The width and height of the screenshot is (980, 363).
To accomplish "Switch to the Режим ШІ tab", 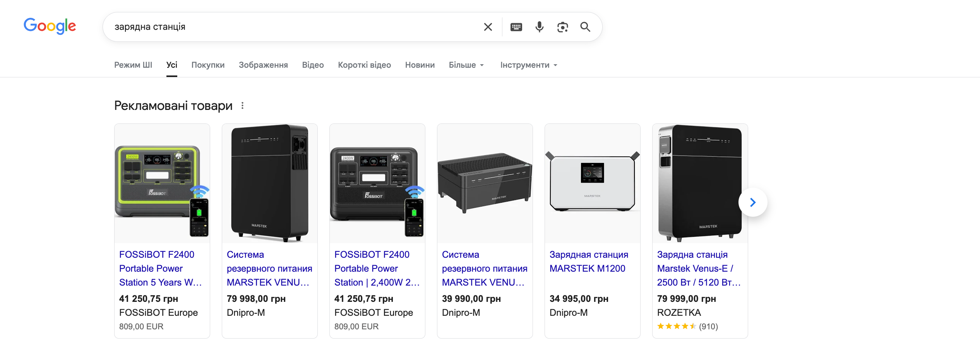I will click(x=133, y=65).
